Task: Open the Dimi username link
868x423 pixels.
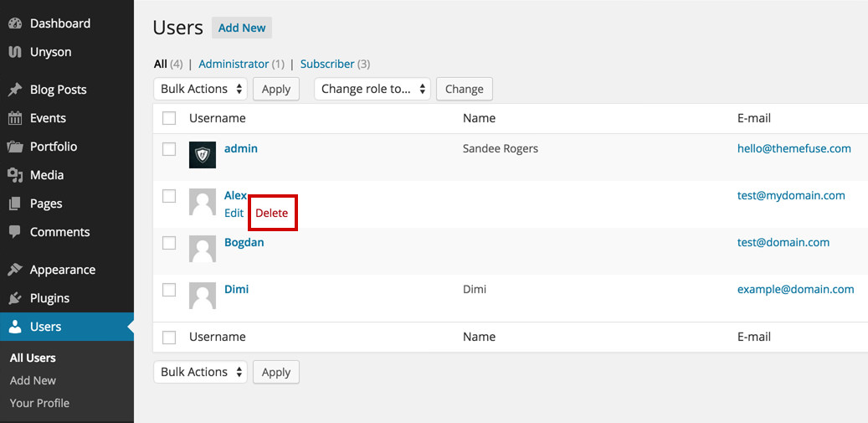Action: (x=236, y=289)
